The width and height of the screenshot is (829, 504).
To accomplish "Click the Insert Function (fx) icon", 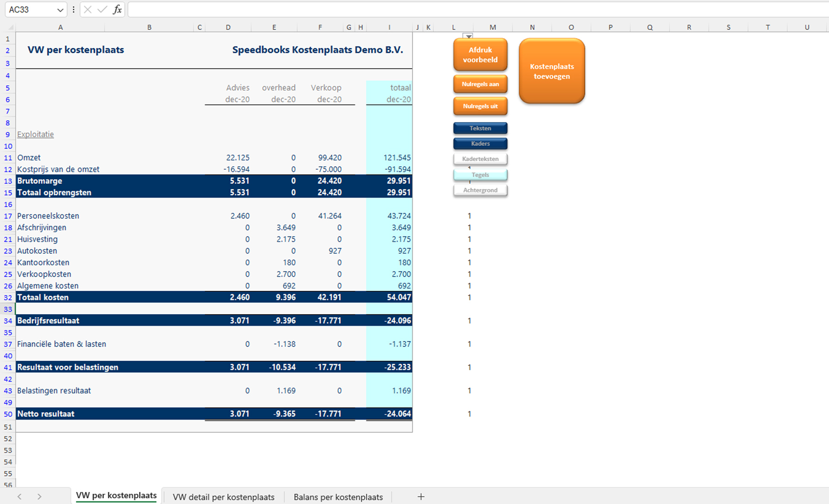I will click(117, 9).
